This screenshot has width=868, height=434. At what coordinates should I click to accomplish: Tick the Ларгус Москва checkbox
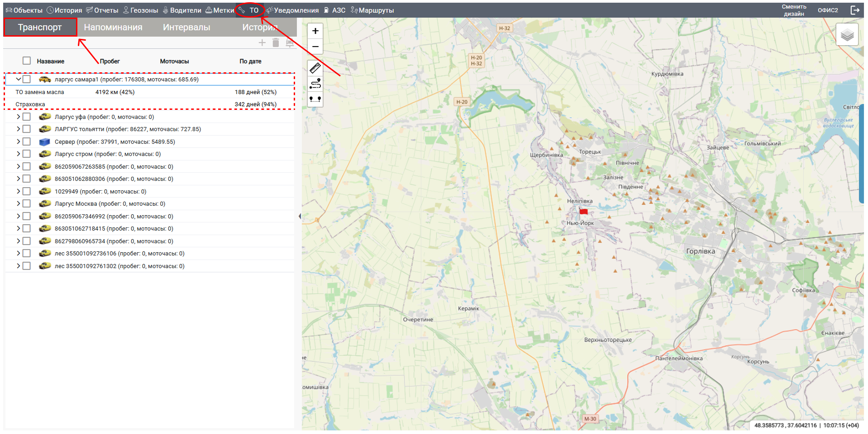[27, 204]
